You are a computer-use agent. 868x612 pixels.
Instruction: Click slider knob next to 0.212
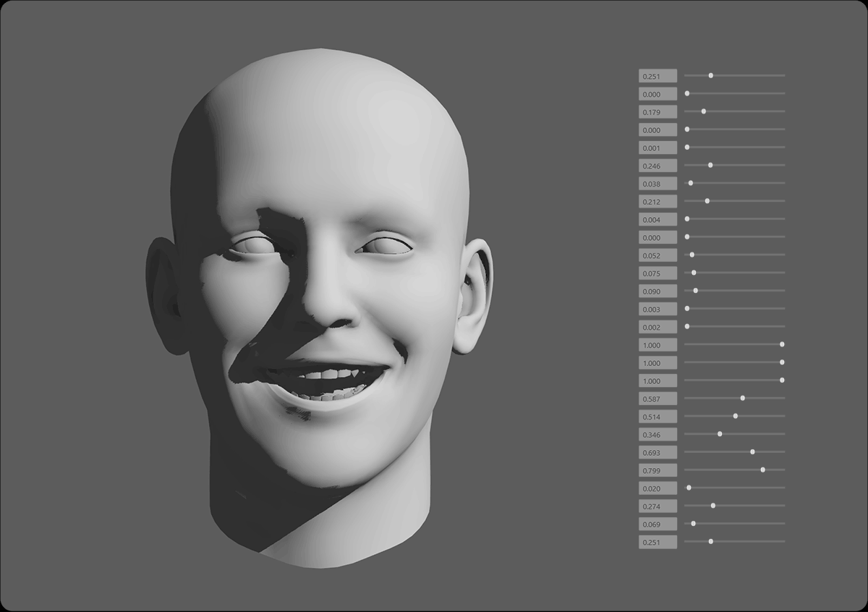pos(707,201)
